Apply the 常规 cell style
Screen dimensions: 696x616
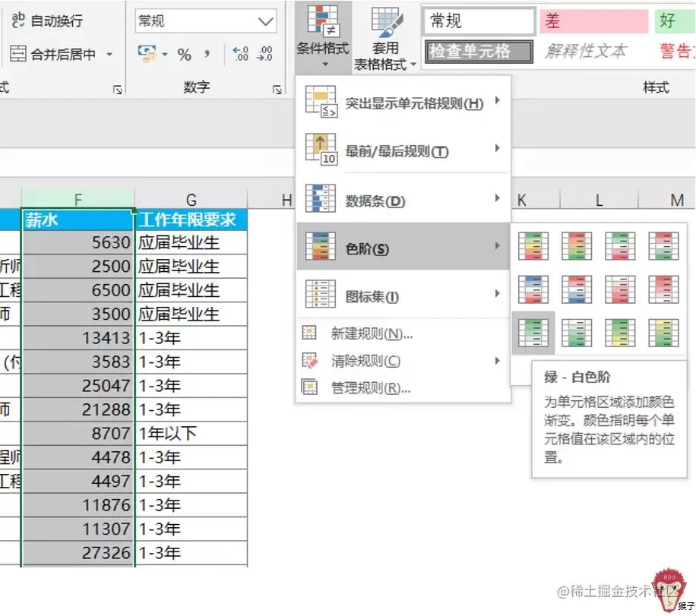(479, 21)
